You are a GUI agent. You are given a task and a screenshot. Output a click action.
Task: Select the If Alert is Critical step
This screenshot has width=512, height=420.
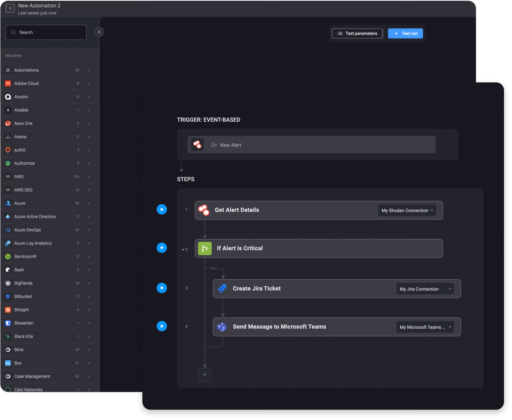(319, 249)
